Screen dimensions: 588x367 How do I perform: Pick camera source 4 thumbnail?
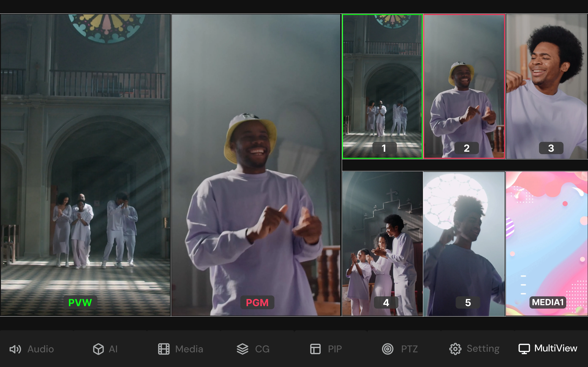click(382, 243)
